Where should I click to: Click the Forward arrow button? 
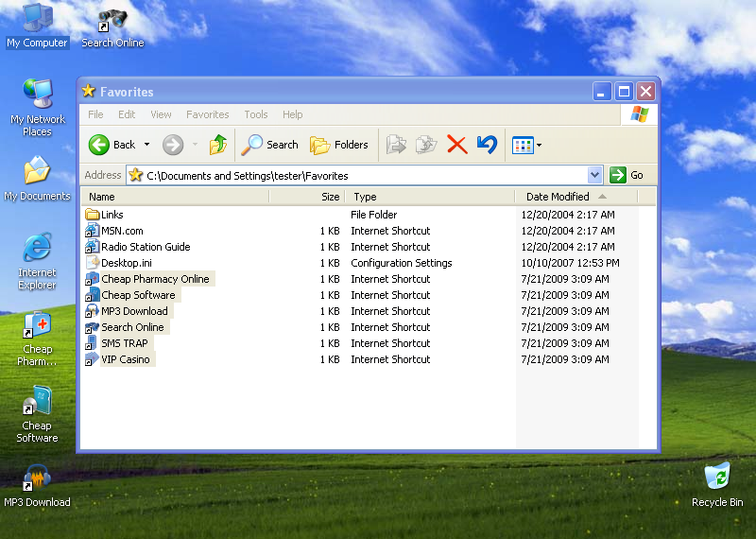point(173,145)
